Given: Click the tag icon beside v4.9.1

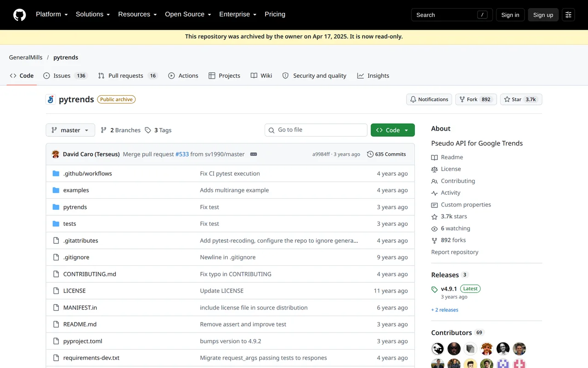Looking at the screenshot, I should click(x=435, y=289).
